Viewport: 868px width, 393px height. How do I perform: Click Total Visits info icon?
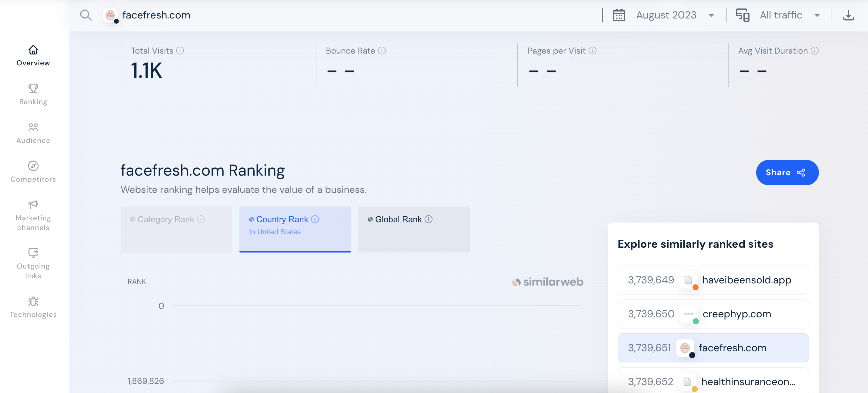click(x=180, y=51)
